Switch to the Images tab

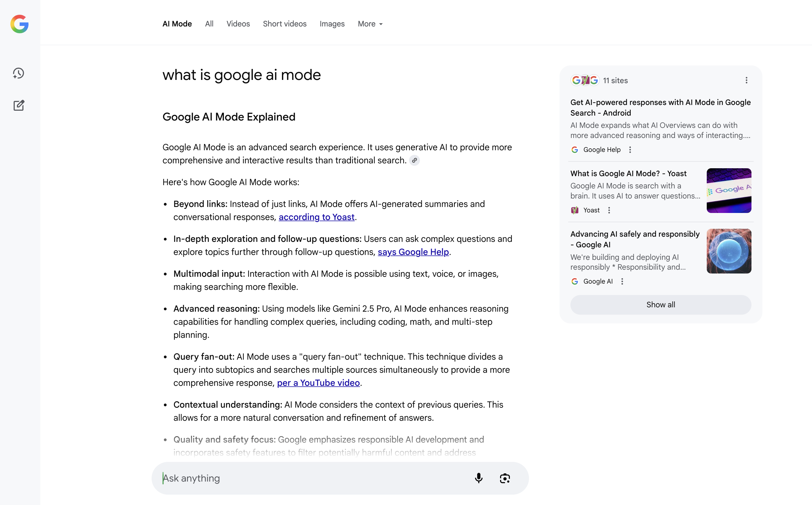click(332, 24)
